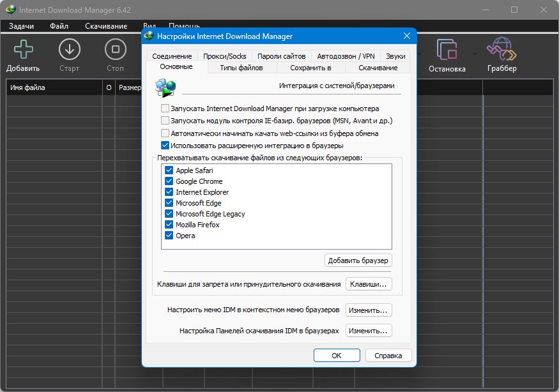559x392 pixels.
Task: Click the О column header
Action: tap(109, 87)
